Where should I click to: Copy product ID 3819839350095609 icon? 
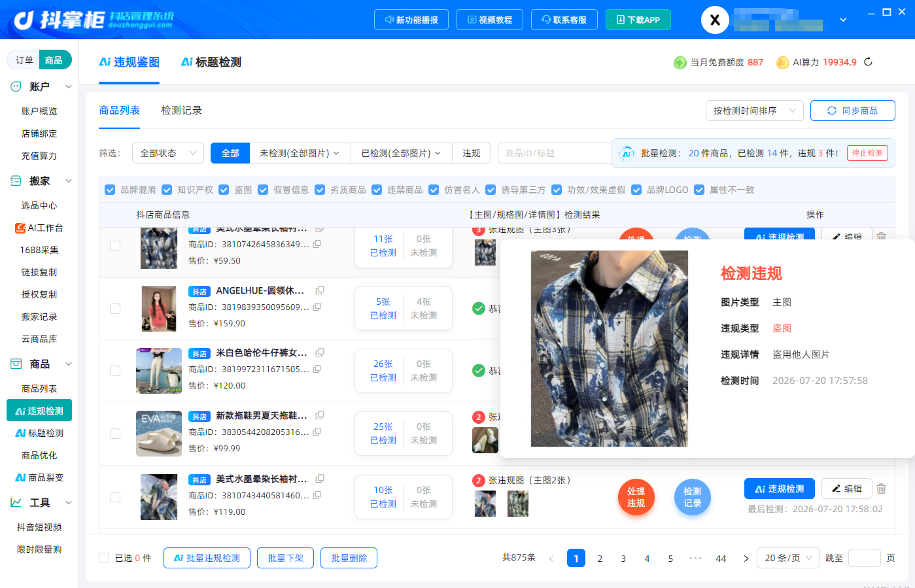(x=317, y=307)
